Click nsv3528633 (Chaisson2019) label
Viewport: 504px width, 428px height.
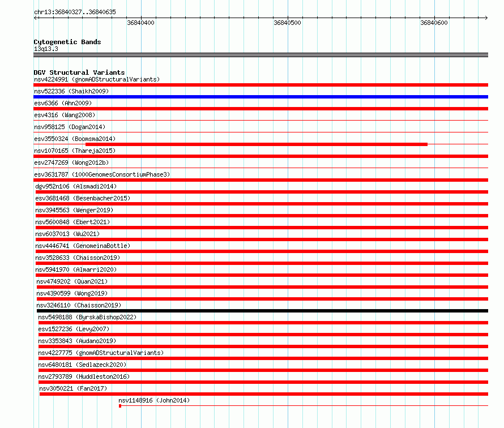click(x=78, y=258)
